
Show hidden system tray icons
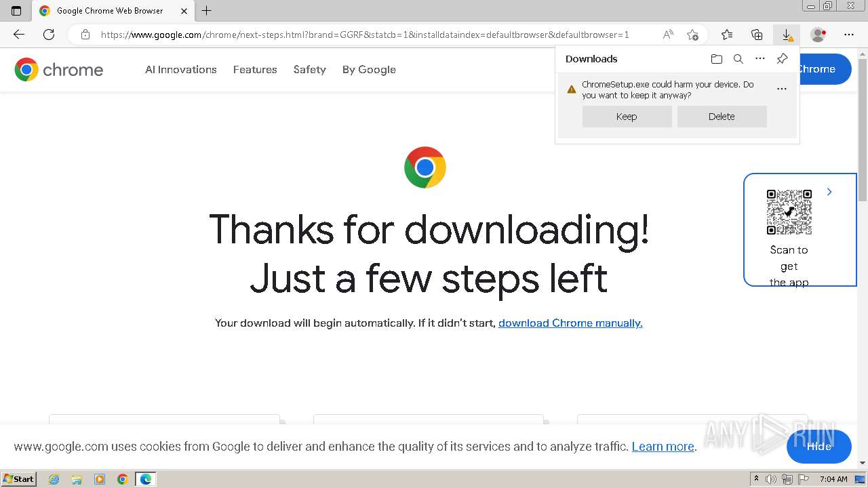point(757,479)
